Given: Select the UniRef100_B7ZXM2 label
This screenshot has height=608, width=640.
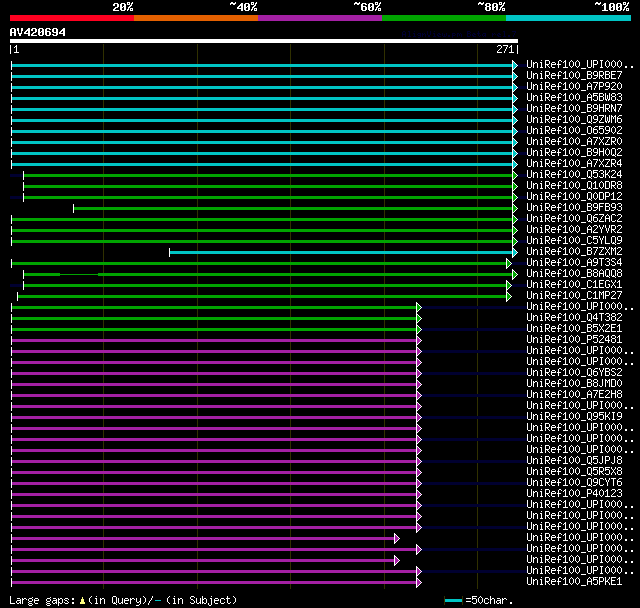Looking at the screenshot, I should pyautogui.click(x=574, y=252).
